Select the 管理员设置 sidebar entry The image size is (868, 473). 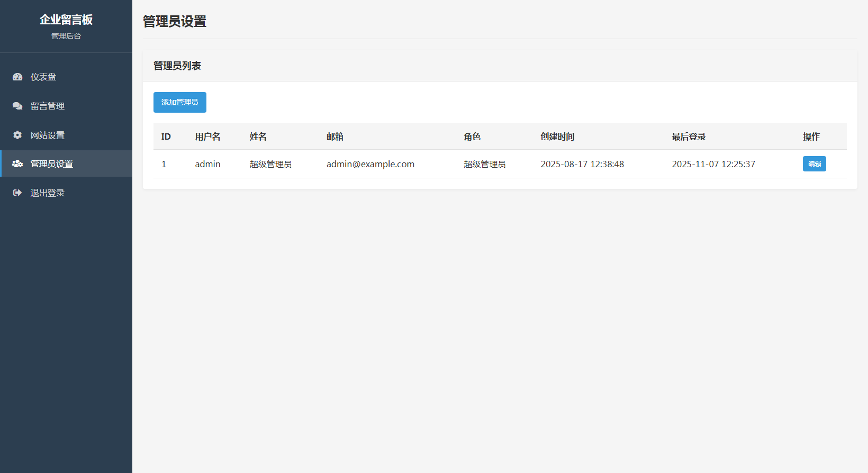pyautogui.click(x=52, y=163)
